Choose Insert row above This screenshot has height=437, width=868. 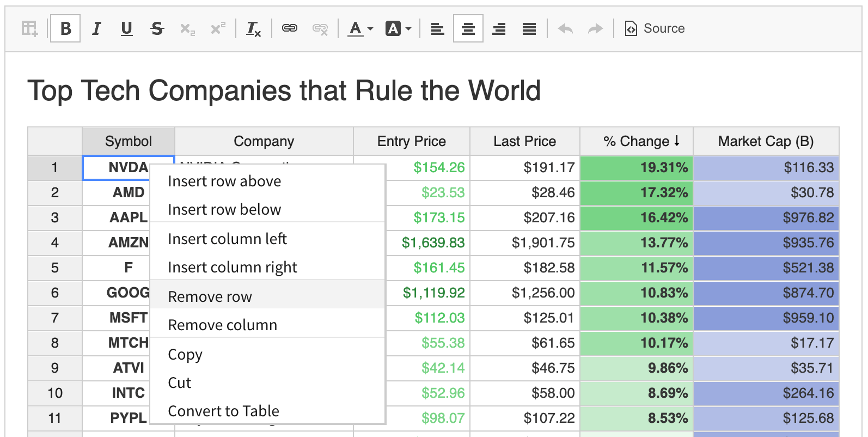coord(267,181)
